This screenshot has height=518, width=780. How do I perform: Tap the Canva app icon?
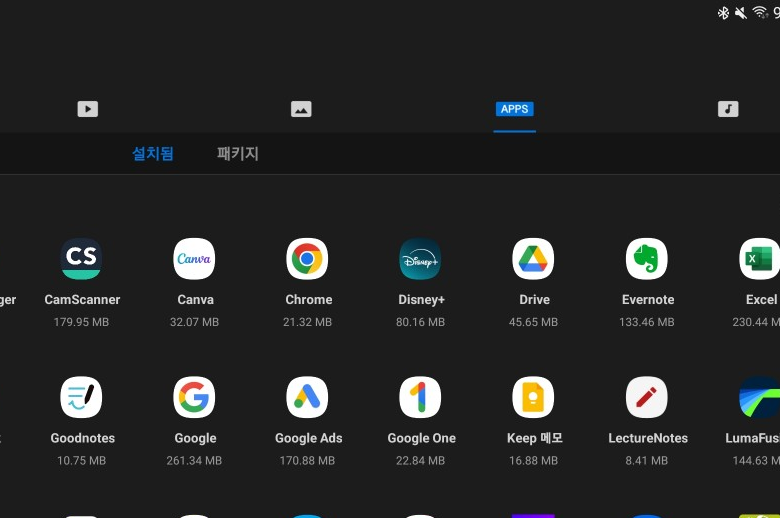pyautogui.click(x=194, y=259)
